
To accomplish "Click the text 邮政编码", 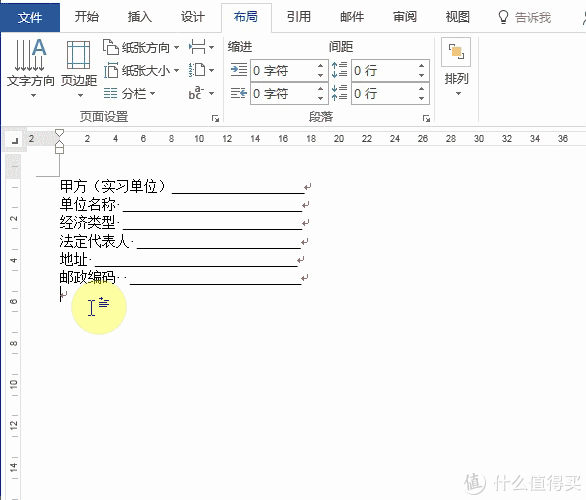I will tap(88, 277).
